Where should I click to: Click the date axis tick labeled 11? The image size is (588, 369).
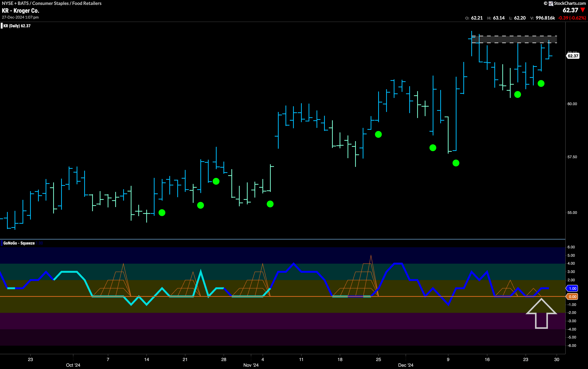(301, 360)
